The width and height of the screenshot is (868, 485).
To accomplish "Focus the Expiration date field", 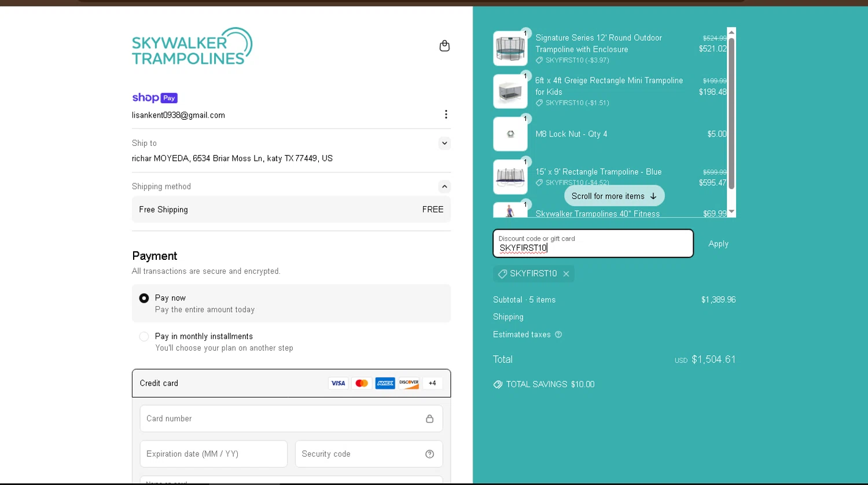I will pos(214,454).
